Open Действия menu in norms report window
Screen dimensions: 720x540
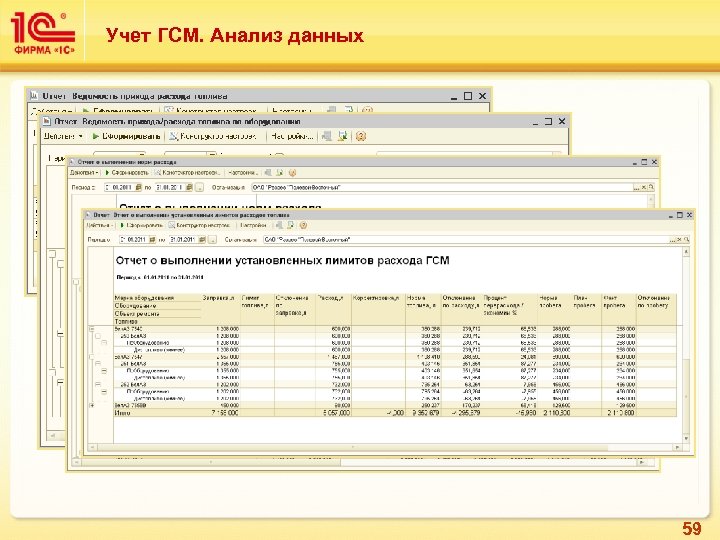84,173
